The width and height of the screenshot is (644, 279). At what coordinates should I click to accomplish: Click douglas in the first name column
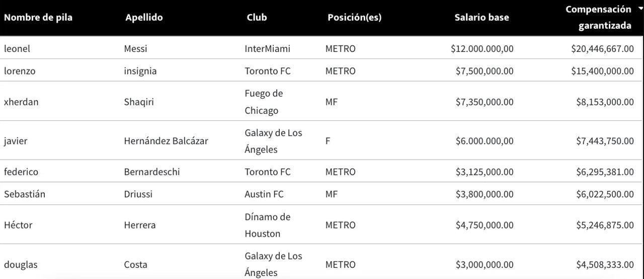[x=21, y=264]
